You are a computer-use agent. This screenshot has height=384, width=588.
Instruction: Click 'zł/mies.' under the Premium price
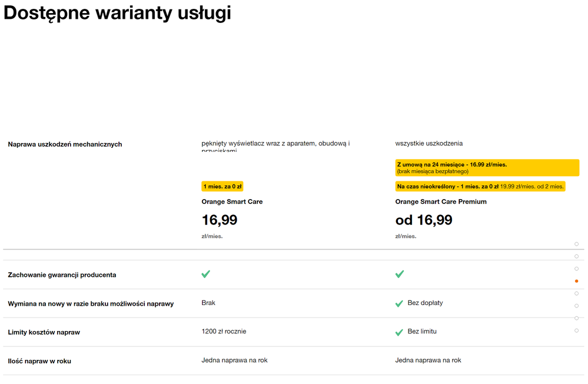pos(406,237)
